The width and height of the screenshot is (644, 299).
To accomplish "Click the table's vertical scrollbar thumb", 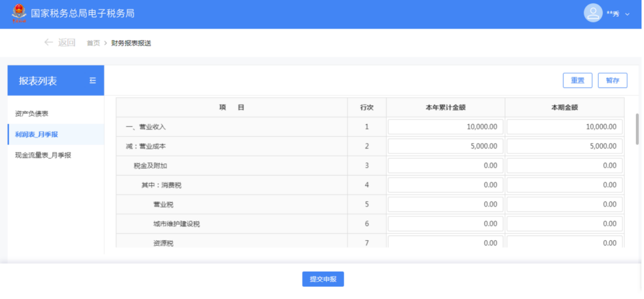I will tap(638, 129).
